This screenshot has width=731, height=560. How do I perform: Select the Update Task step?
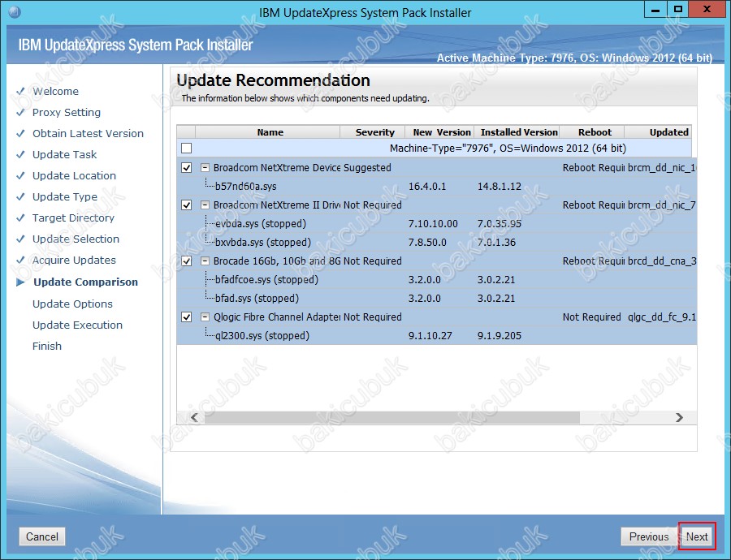64,154
